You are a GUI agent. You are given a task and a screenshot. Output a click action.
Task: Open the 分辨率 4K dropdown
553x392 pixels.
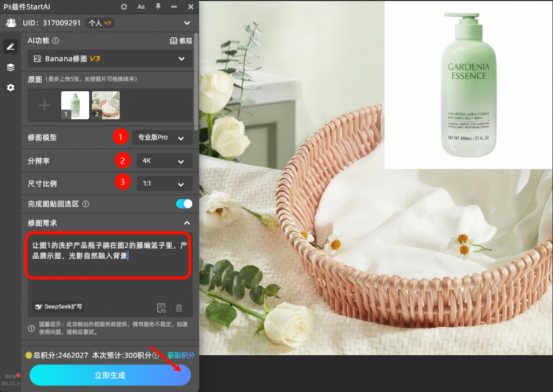[164, 160]
